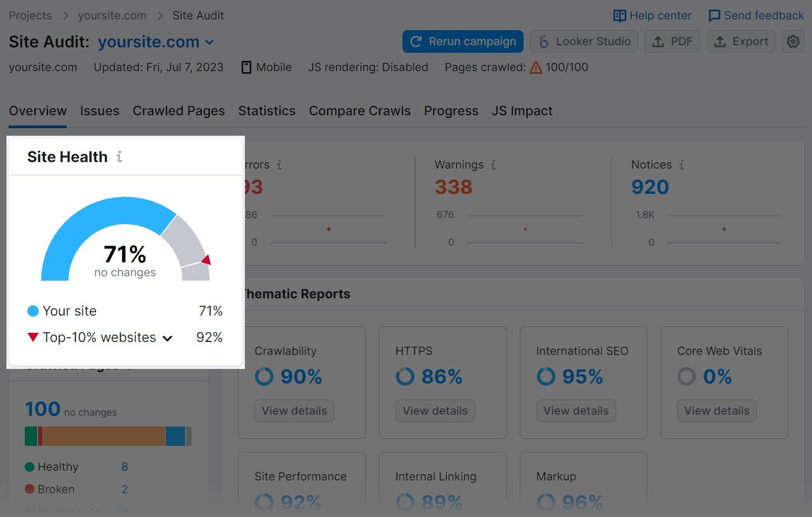Screen dimensions: 812x517
Task: Expand the Top-10% websites dropdown
Action: [167, 338]
